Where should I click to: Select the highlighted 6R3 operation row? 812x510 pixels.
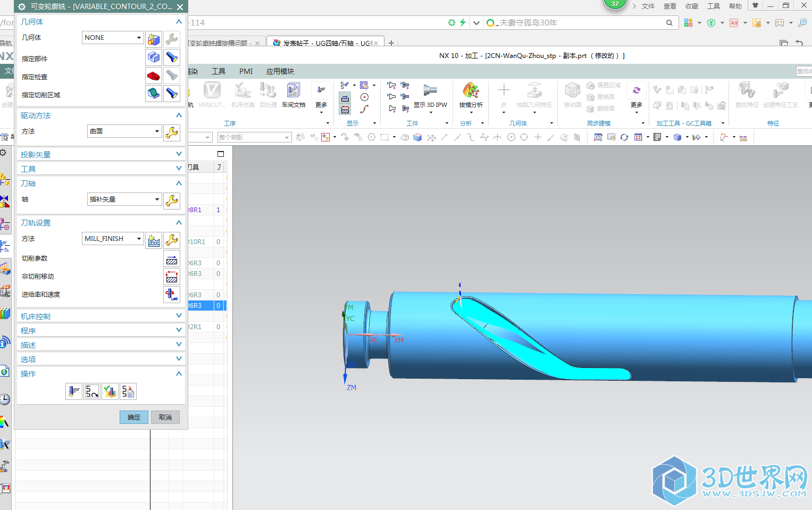point(206,306)
